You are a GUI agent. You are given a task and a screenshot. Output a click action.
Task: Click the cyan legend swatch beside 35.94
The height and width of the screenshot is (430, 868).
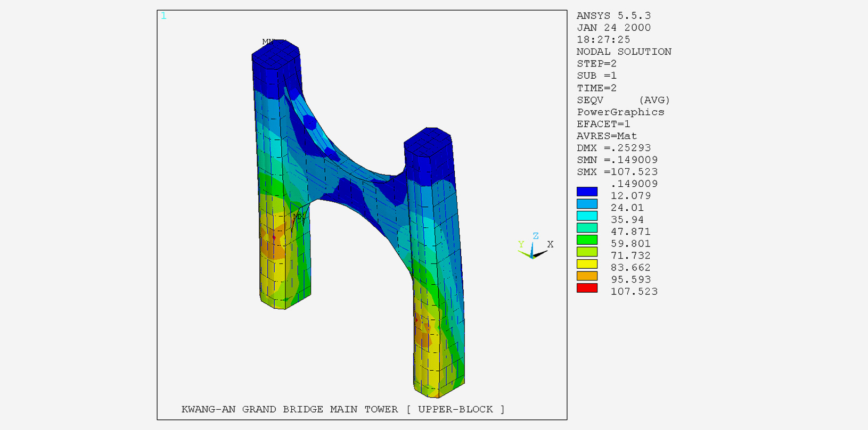pos(587,216)
